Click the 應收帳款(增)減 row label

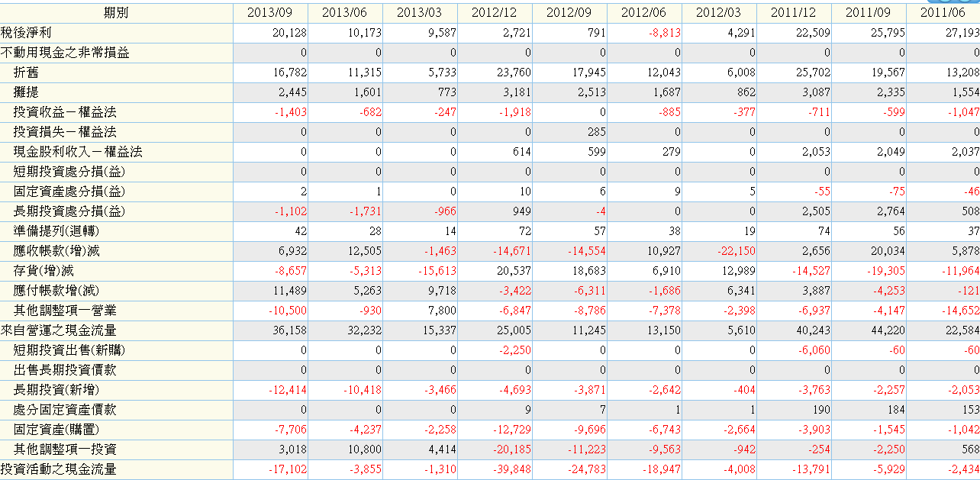click(x=56, y=251)
